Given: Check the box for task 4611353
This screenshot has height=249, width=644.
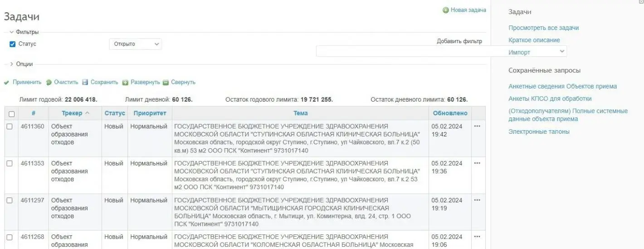Looking at the screenshot, I should point(10,163).
